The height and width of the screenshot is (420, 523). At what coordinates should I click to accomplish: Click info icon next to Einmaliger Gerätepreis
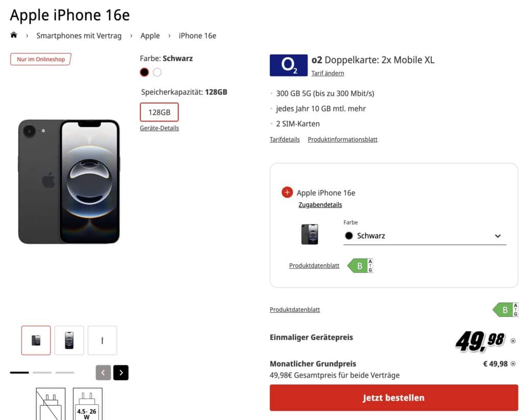pos(513,341)
